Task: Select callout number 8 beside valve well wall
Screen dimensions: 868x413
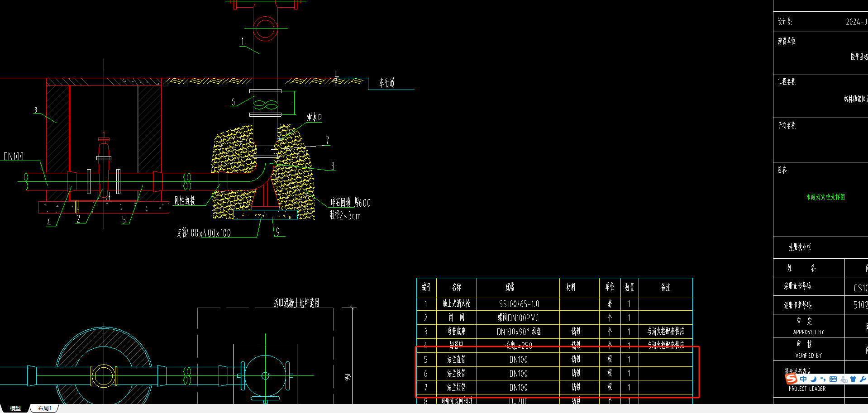Action: pos(36,110)
